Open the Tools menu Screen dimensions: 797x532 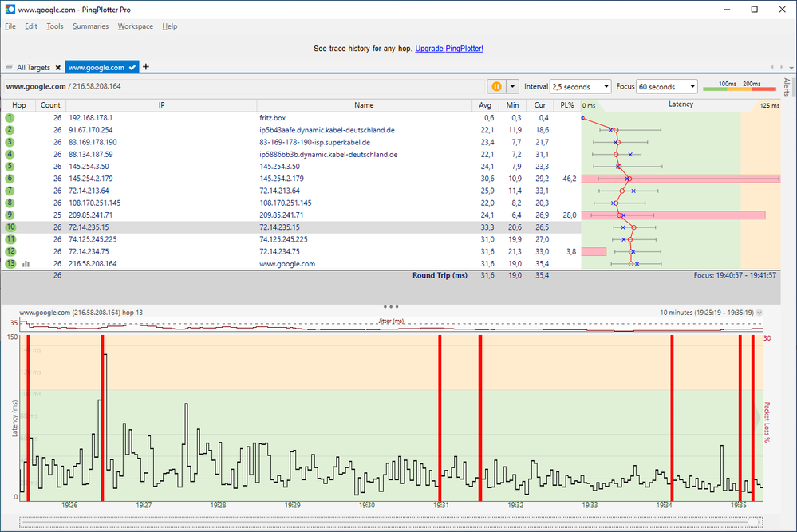pyautogui.click(x=53, y=26)
